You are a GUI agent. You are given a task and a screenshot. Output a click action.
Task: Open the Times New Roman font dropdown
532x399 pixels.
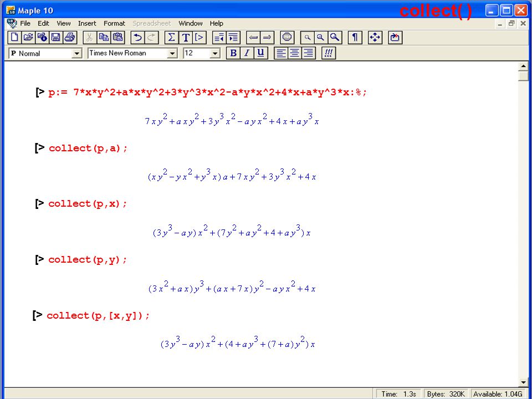(x=172, y=54)
